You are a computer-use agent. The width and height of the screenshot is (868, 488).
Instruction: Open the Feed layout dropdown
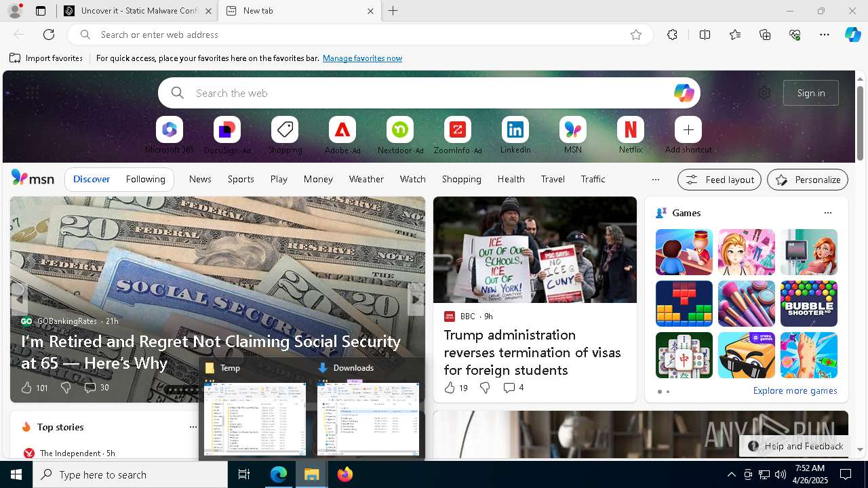719,180
